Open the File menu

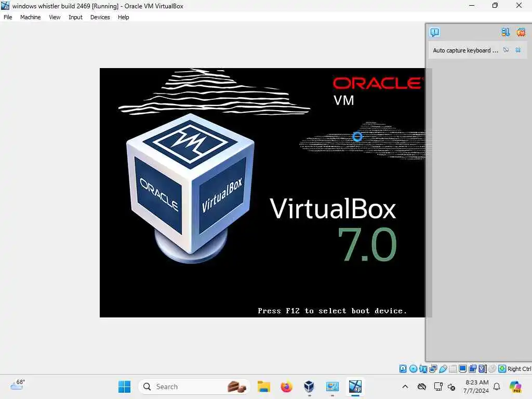(8, 17)
